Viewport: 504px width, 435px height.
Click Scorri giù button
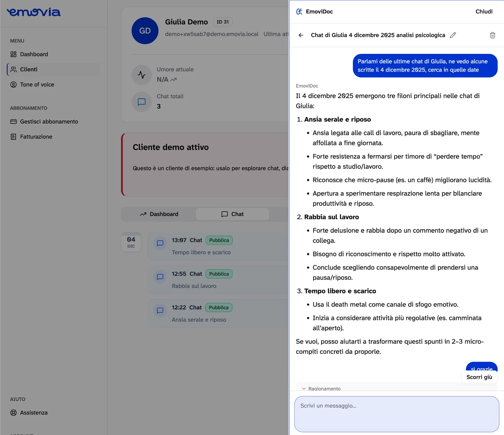[x=479, y=377]
